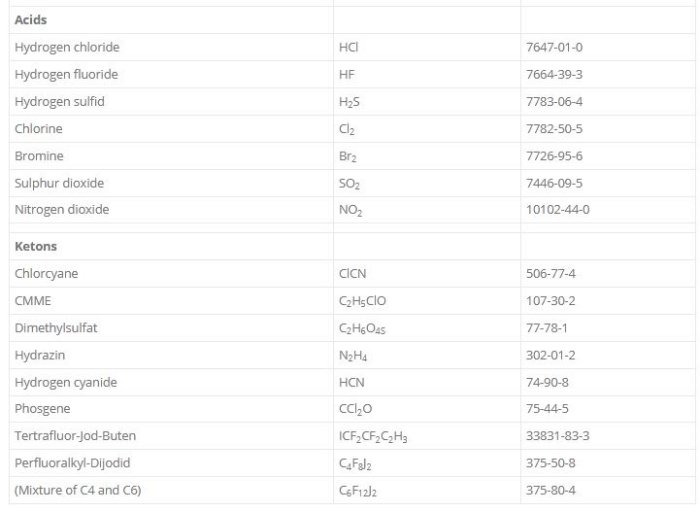Select the Hydrazin name cell
This screenshot has width=700, height=512.
pos(39,354)
